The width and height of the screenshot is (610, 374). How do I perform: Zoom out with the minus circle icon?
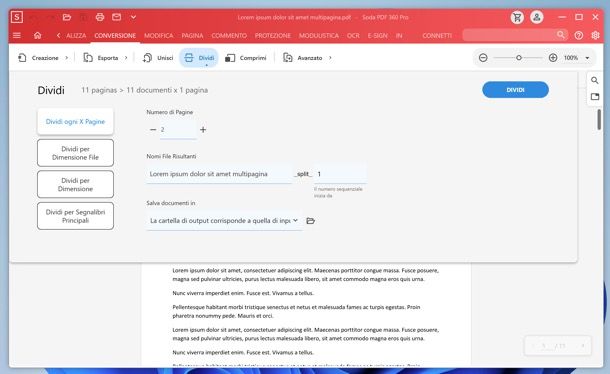coord(483,58)
